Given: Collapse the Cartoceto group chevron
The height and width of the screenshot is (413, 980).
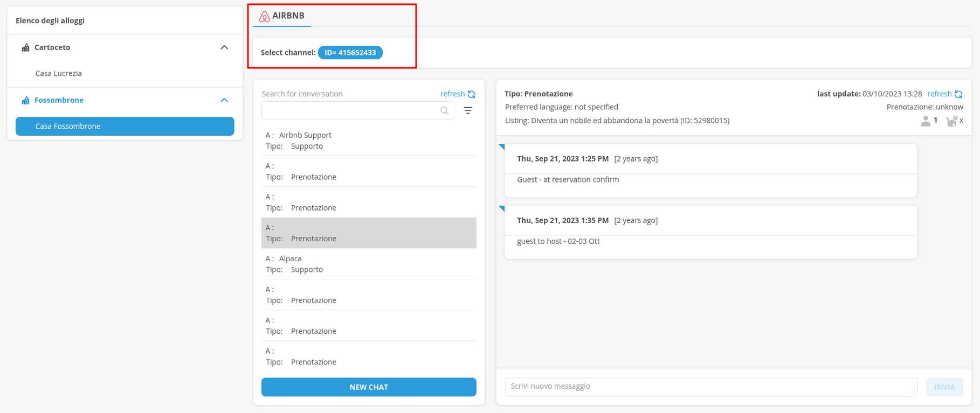Looking at the screenshot, I should click(224, 47).
